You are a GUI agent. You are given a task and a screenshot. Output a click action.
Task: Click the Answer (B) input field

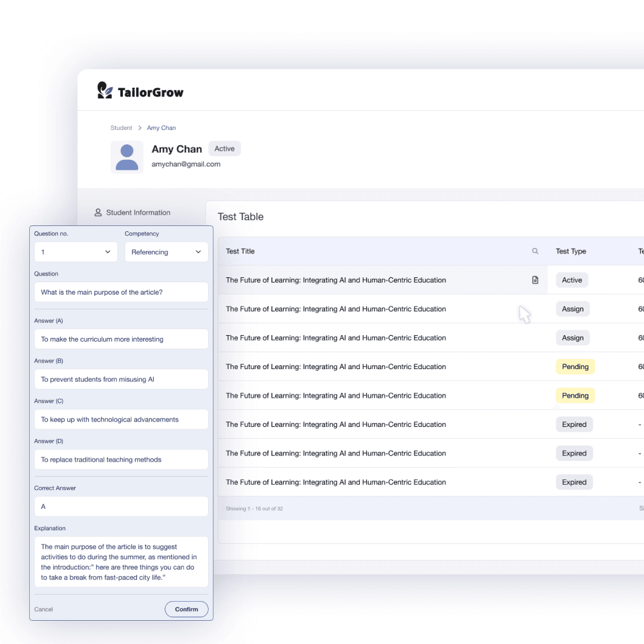pos(121,379)
